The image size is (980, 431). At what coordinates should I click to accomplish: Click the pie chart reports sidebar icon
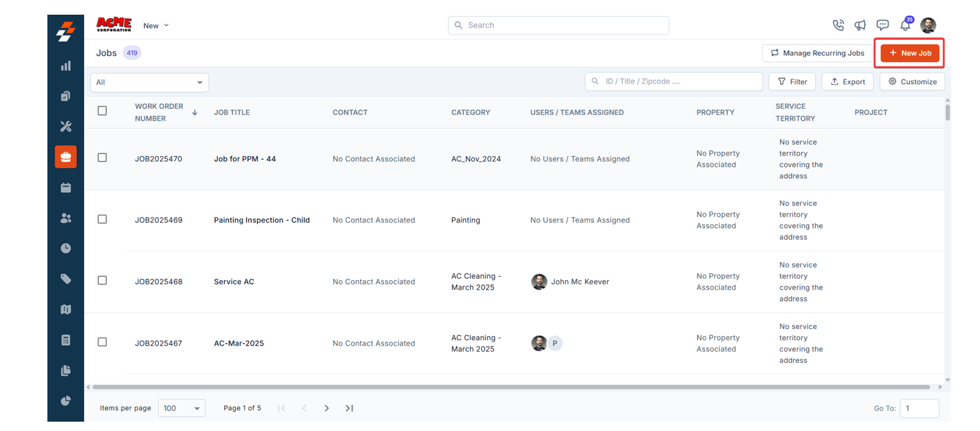click(65, 401)
